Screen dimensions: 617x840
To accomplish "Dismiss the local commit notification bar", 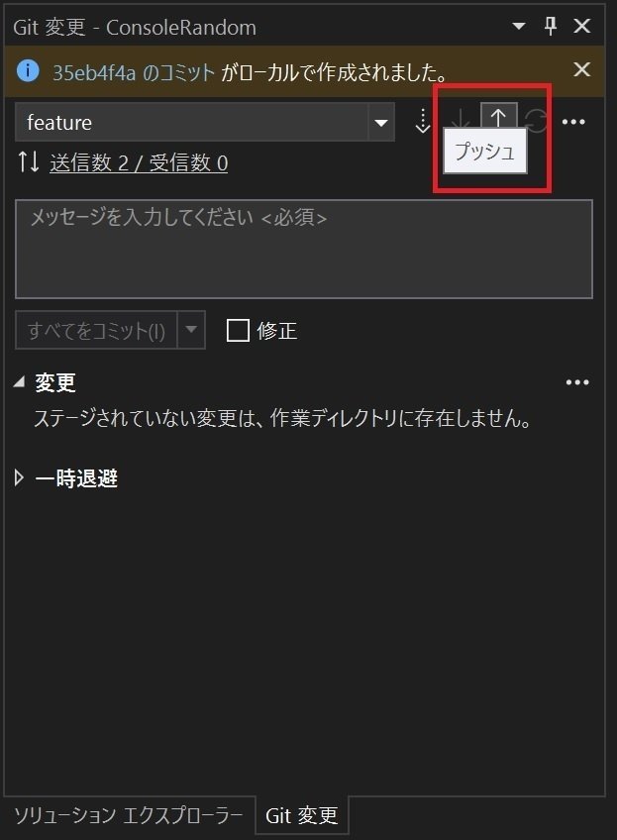I will click(x=581, y=69).
